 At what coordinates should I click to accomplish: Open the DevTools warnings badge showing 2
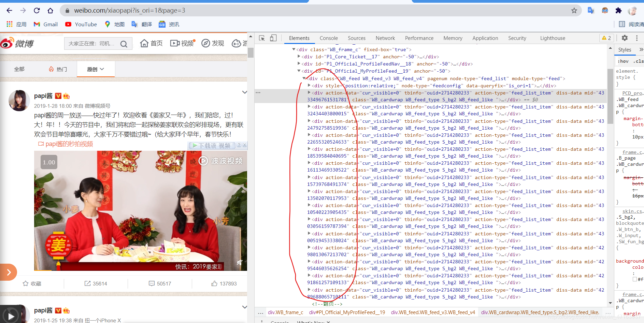pos(606,38)
